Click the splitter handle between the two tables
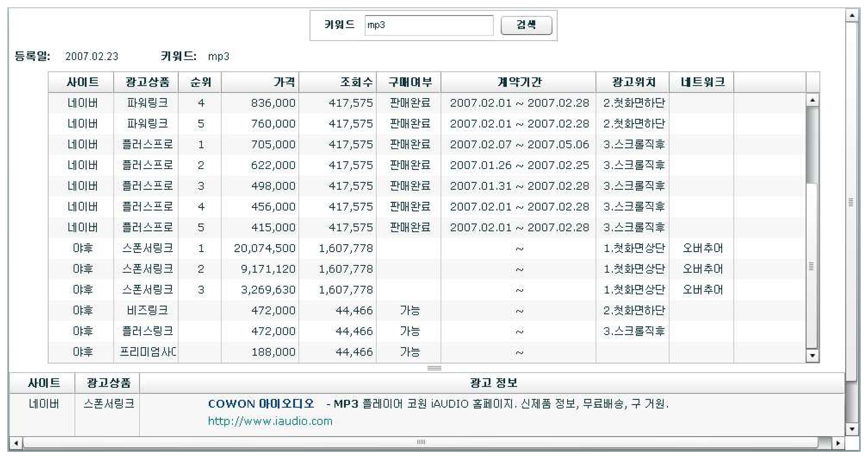Viewport: 868px width, 459px height. 434,368
